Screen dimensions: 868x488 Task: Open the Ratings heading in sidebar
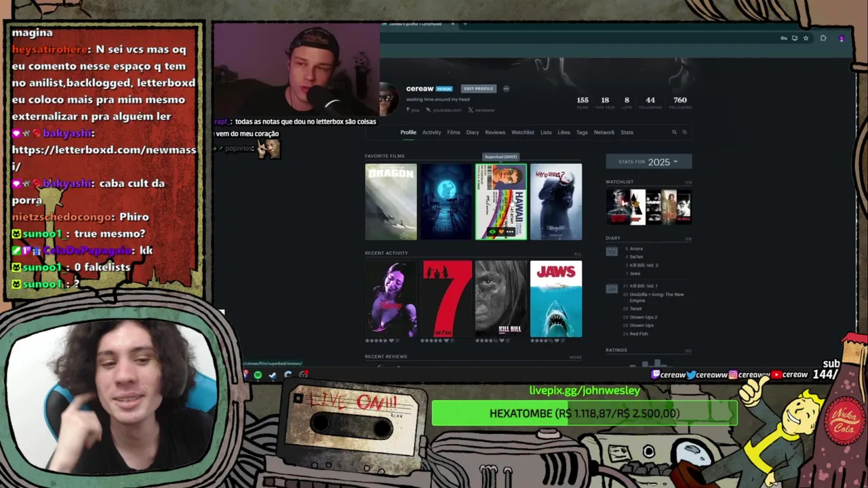[x=616, y=350]
